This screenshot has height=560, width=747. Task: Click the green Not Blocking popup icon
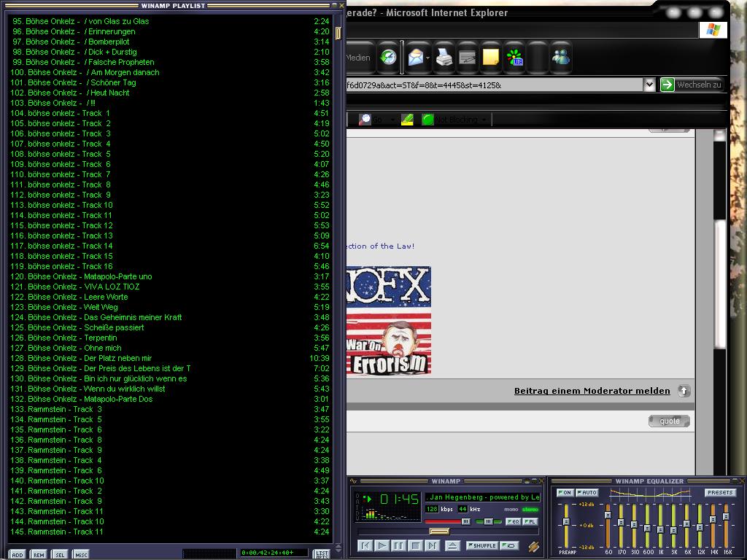[427, 120]
